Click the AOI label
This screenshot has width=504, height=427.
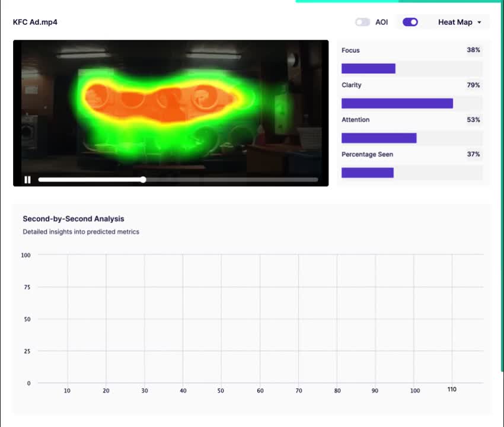(381, 22)
